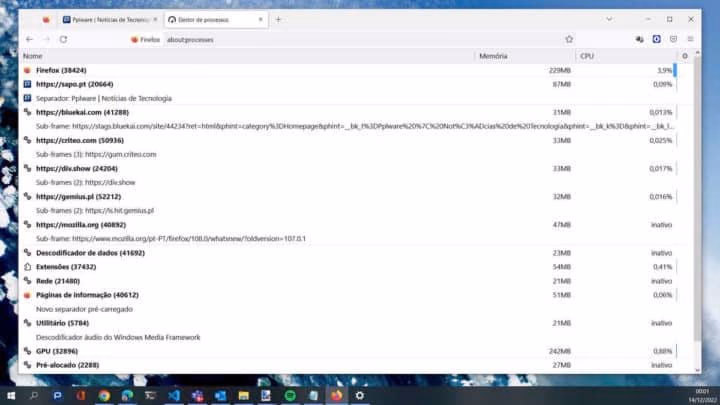
Task: Open Visual Studio Code from taskbar
Action: coord(174,395)
